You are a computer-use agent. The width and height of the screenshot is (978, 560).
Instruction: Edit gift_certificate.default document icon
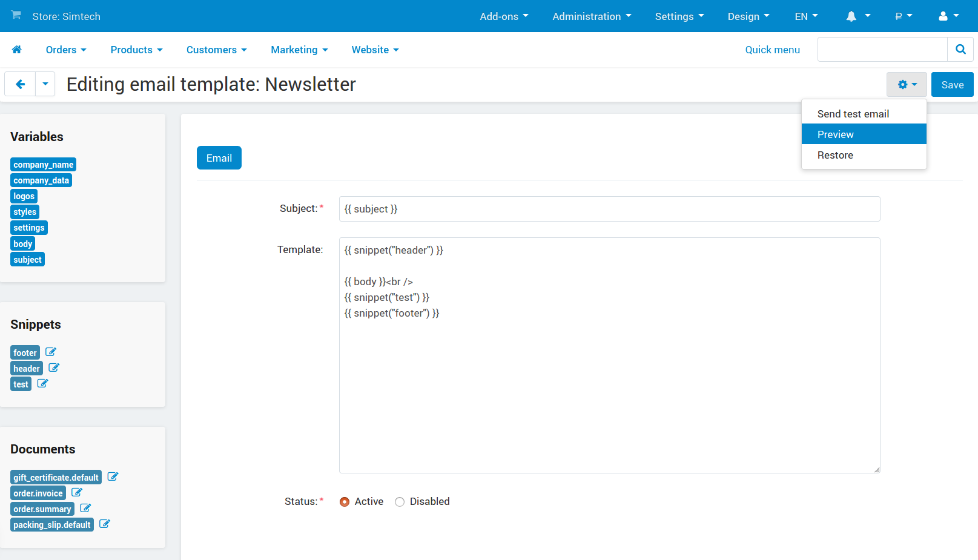pos(113,476)
